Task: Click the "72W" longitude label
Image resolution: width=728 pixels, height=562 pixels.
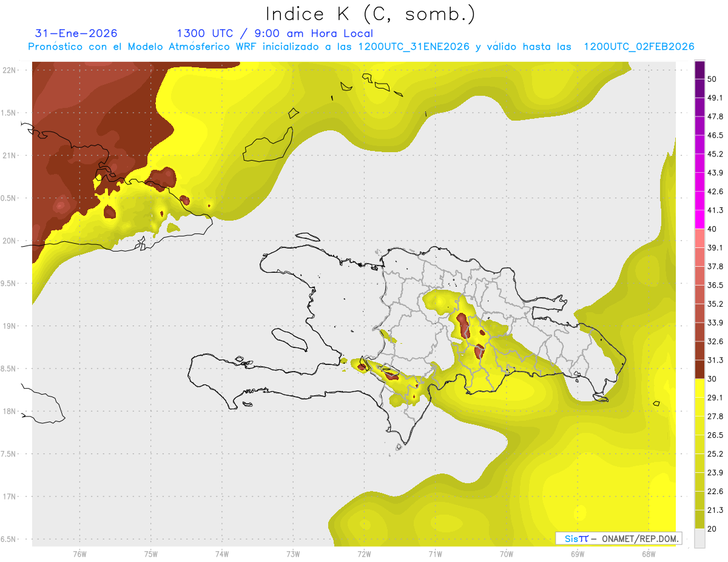Action: coord(364,554)
